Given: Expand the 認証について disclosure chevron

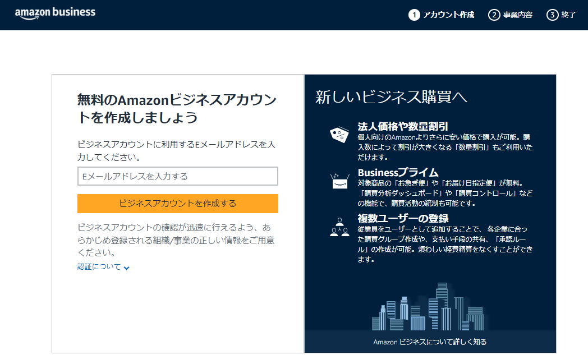Looking at the screenshot, I should tap(127, 268).
